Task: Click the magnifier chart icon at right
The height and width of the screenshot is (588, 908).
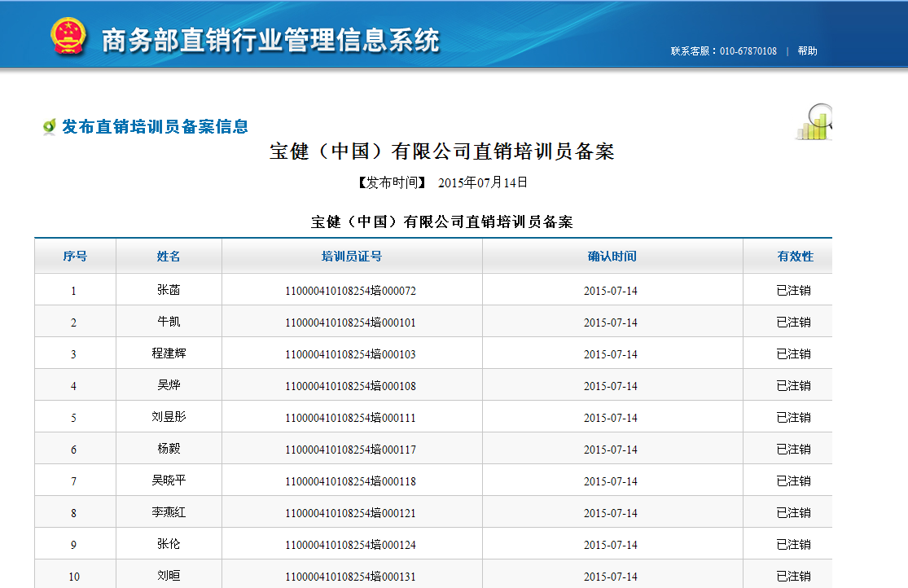Action: point(814,122)
